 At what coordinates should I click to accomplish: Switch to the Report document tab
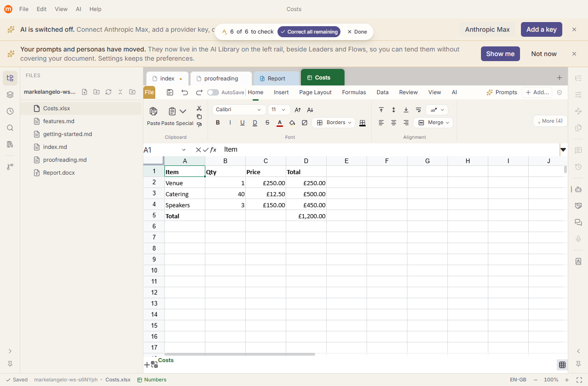point(276,79)
